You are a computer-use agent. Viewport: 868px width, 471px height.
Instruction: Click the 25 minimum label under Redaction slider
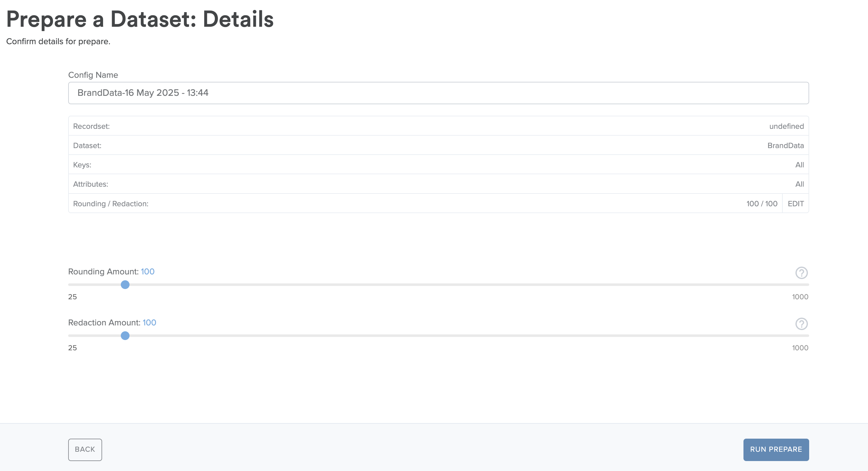pyautogui.click(x=73, y=348)
